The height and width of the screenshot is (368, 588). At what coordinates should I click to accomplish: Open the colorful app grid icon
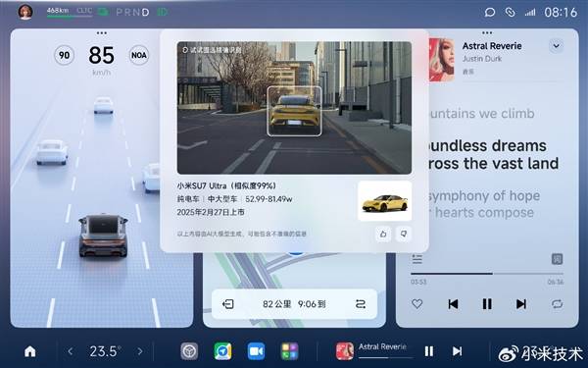click(x=290, y=351)
